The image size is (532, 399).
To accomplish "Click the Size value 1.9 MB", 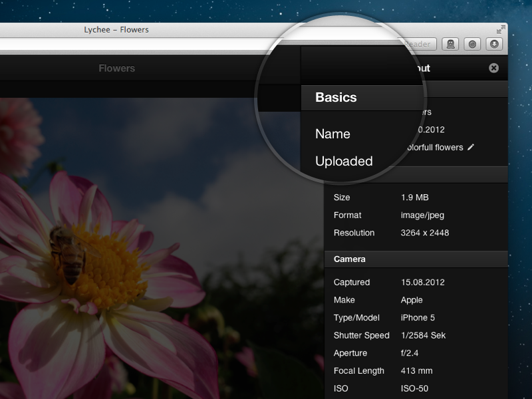I will (x=414, y=198).
